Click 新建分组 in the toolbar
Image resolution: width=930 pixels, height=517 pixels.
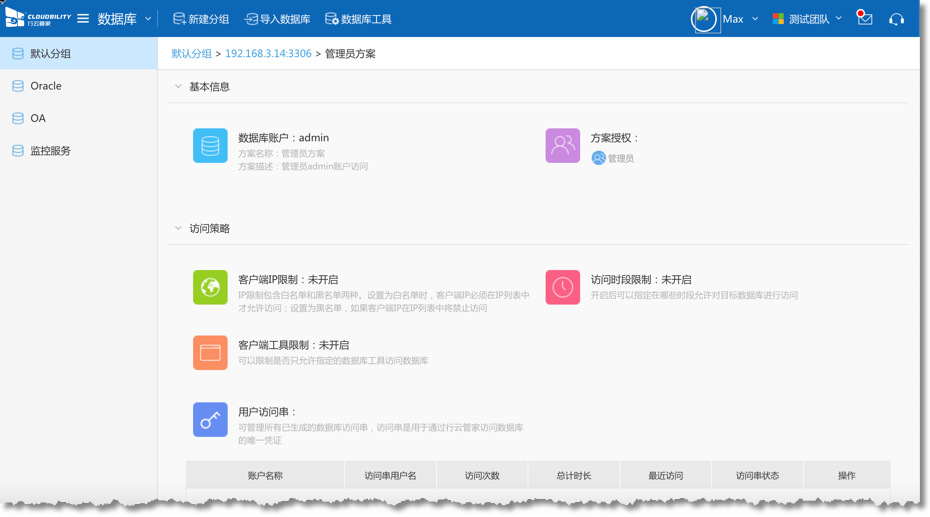(201, 19)
